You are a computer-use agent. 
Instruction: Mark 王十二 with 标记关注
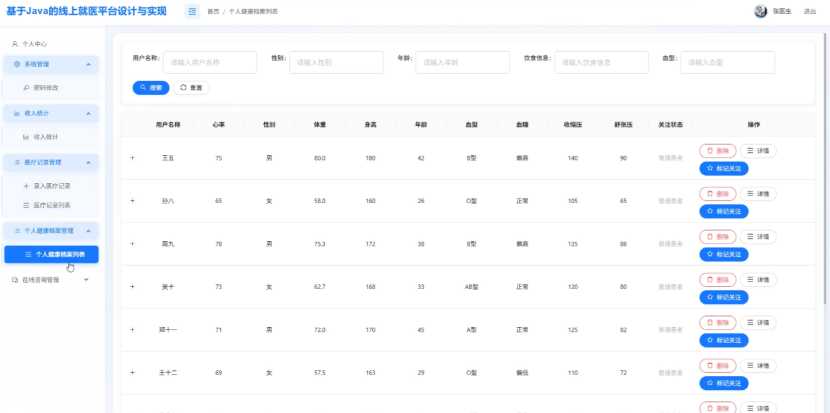[x=724, y=383]
